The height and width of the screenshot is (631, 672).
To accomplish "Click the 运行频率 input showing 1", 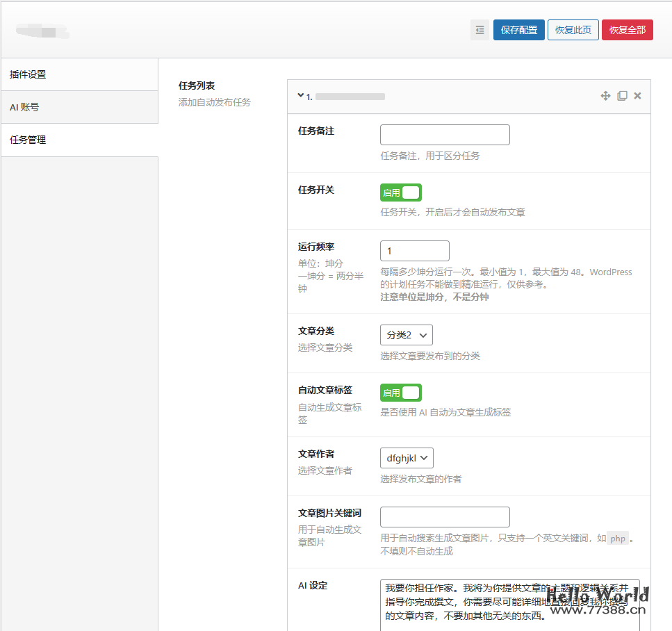I will [414, 250].
